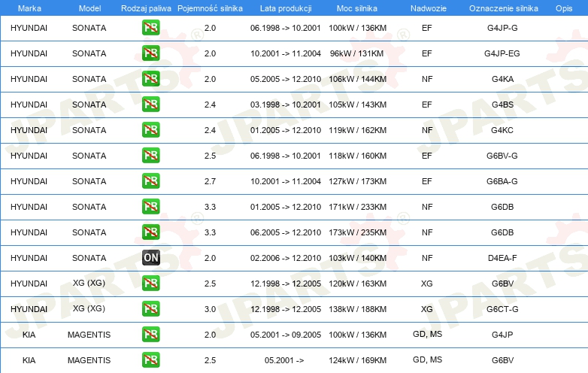Click MAGENTIS in the G6BV row

[89, 360]
